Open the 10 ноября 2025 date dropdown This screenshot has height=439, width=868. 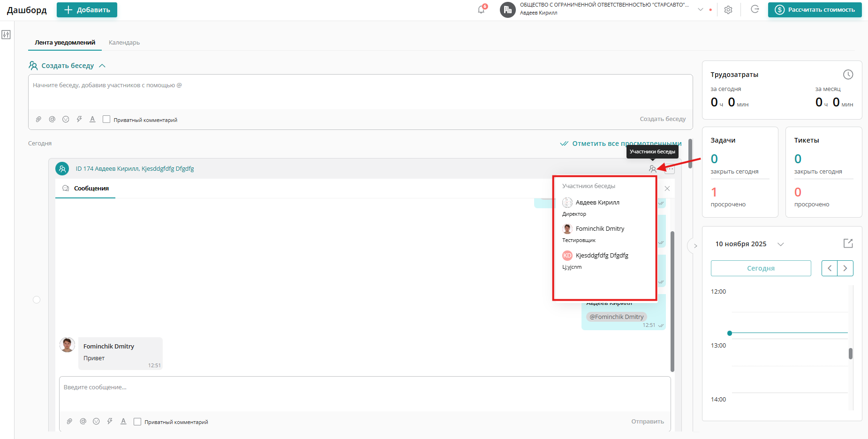tap(781, 244)
